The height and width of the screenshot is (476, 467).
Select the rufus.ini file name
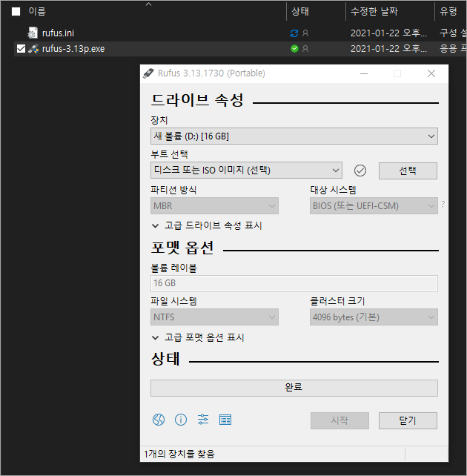58,33
